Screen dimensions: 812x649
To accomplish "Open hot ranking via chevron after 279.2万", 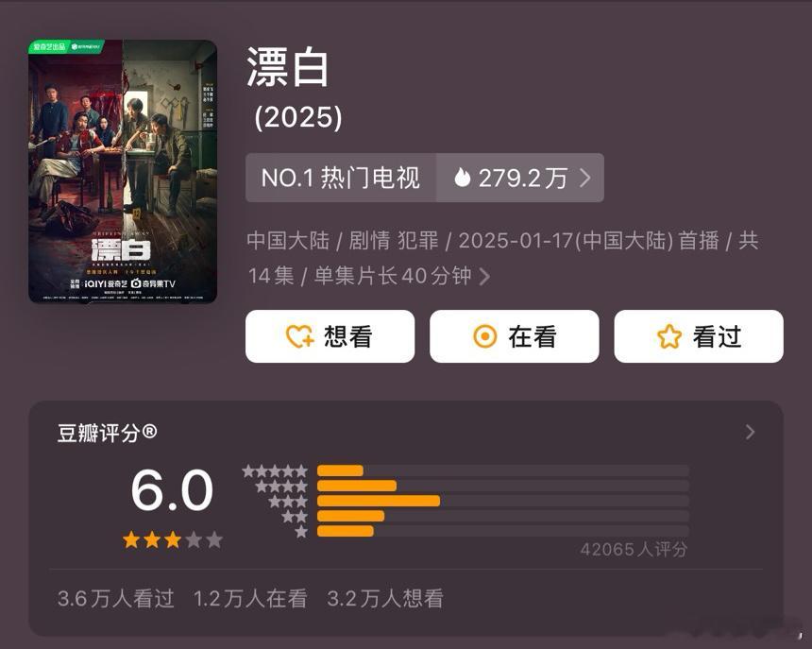I will pyautogui.click(x=585, y=178).
